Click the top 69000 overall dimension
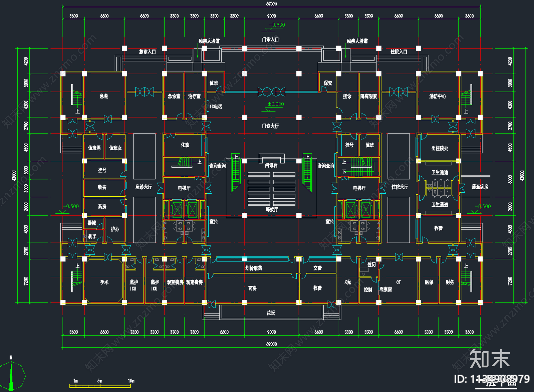Image resolution: width=534 pixels, height=392 pixels. [x=271, y=4]
